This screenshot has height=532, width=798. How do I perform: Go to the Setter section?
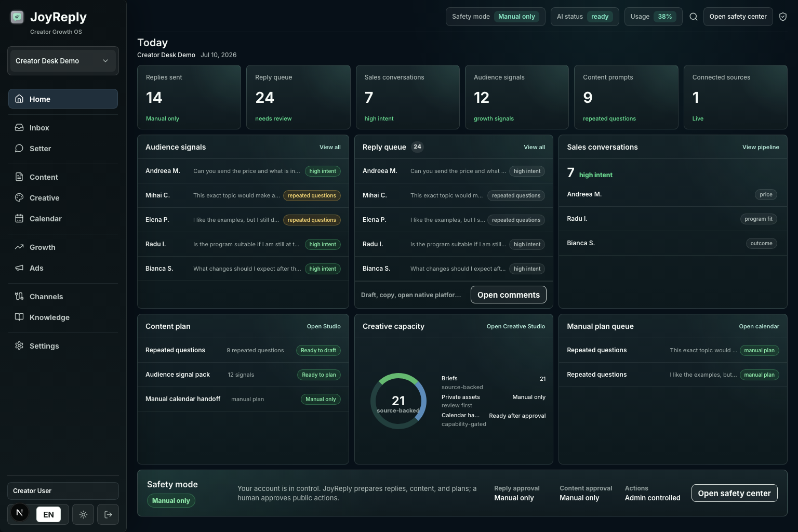pos(63,148)
